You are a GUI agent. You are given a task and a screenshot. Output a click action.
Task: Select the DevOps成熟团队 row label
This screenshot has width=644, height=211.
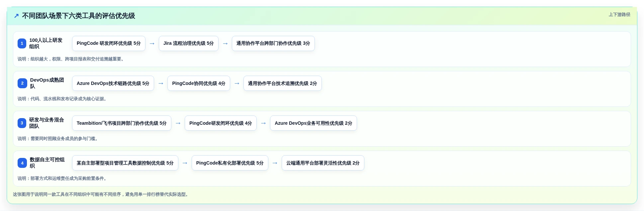click(47, 83)
